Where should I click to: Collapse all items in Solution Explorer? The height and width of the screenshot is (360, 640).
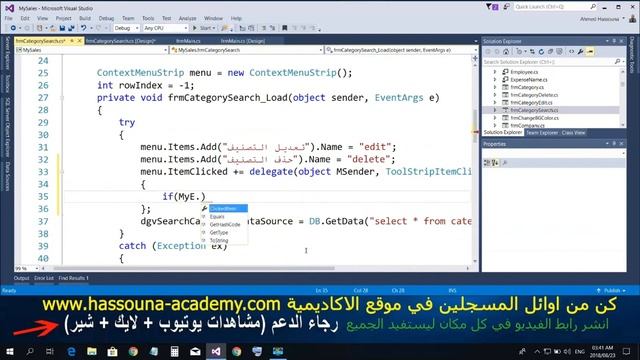click(550, 51)
